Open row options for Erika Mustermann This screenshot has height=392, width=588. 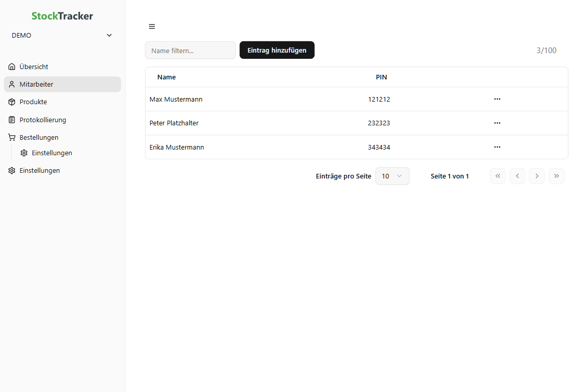(x=497, y=147)
